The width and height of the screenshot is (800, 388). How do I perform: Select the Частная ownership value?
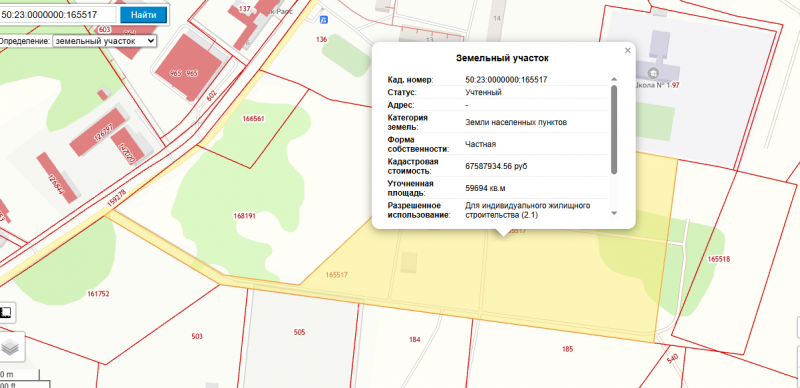[x=481, y=144]
